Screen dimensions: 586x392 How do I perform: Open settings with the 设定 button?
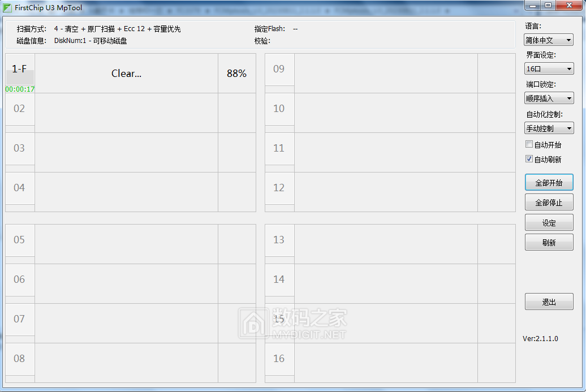(x=549, y=223)
